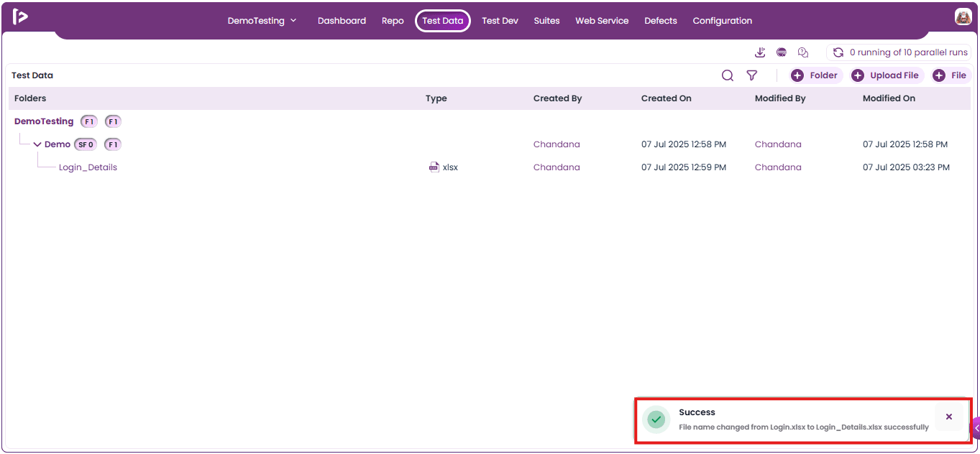
Task: Go to the Dashboard tab
Action: 342,21
